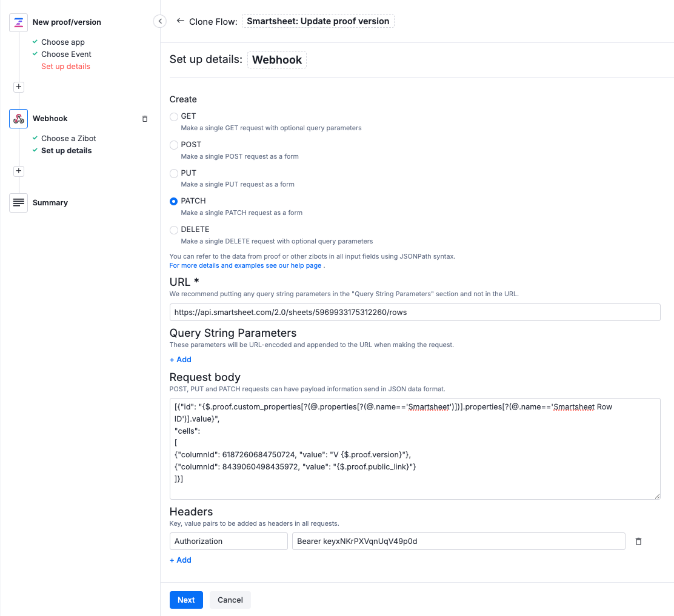This screenshot has height=616, width=674.
Task: Collapse the steps sidebar with the chevron
Action: 159,21
